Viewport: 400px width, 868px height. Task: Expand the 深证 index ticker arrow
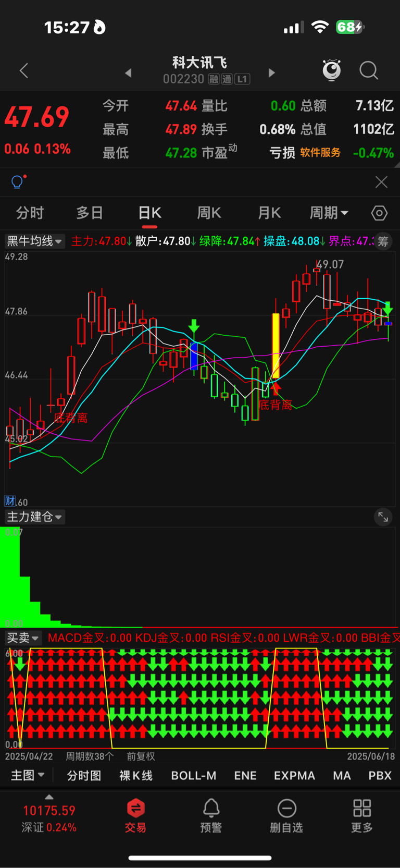pyautogui.click(x=49, y=797)
